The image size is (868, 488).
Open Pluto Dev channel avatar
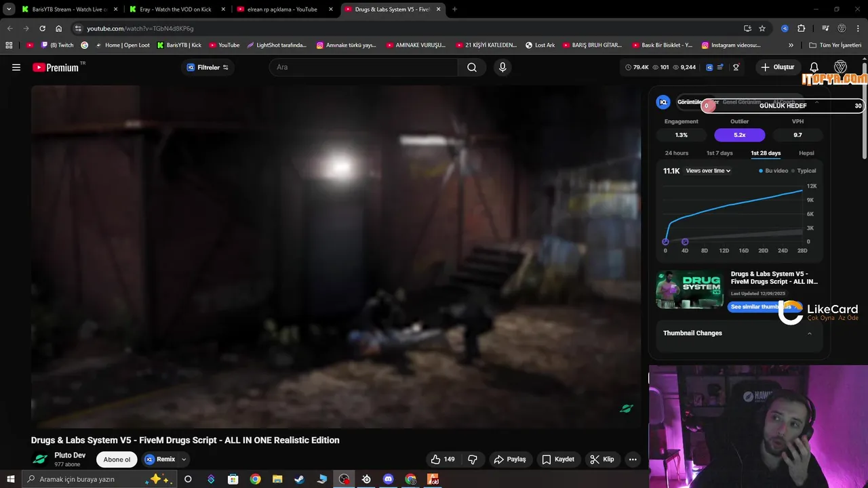click(x=40, y=459)
